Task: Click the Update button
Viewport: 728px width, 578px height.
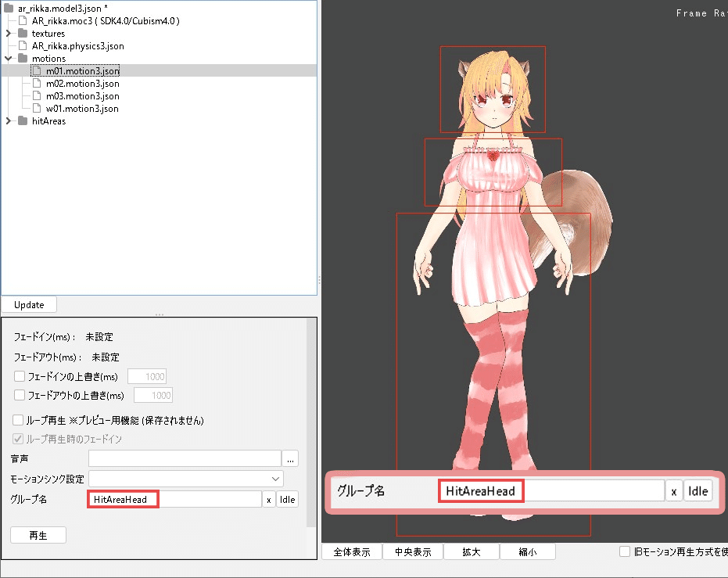Action: 29,304
